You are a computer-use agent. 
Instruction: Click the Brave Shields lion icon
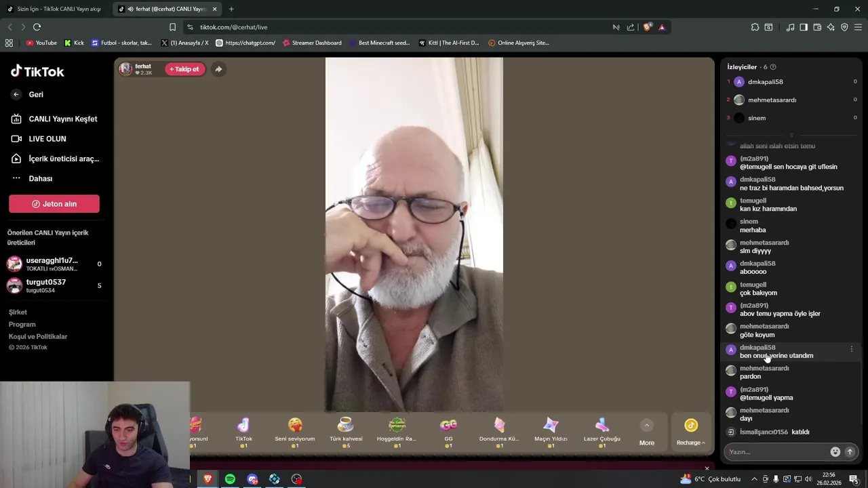tap(648, 27)
